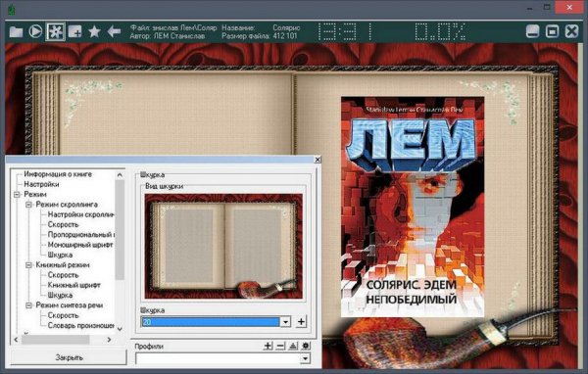Select the Режим синтеза речи label
The width and height of the screenshot is (588, 374).
point(70,305)
